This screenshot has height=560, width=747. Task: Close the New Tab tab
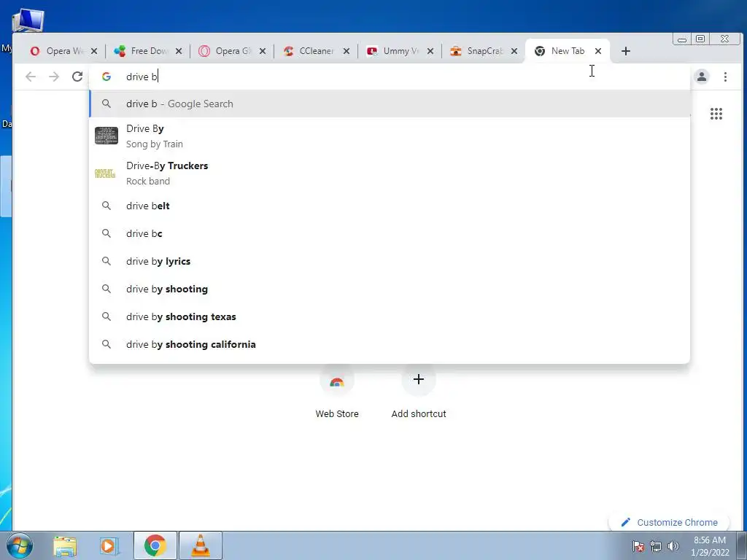click(x=598, y=51)
